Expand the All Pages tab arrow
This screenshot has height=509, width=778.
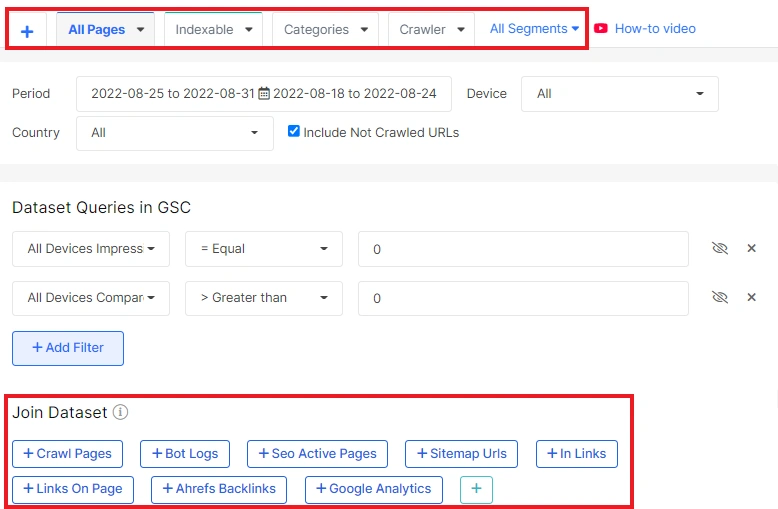pos(141,30)
